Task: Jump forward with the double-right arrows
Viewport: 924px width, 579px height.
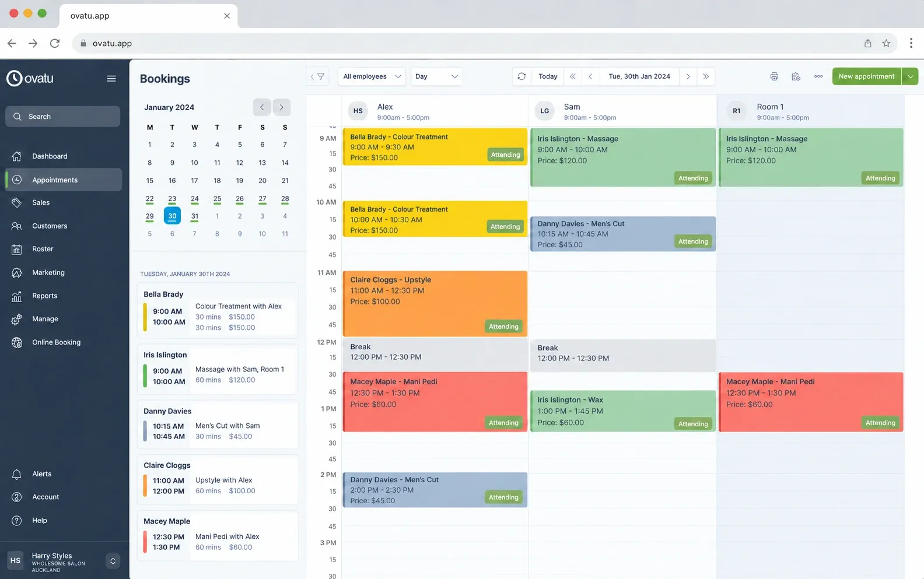Action: coord(706,76)
